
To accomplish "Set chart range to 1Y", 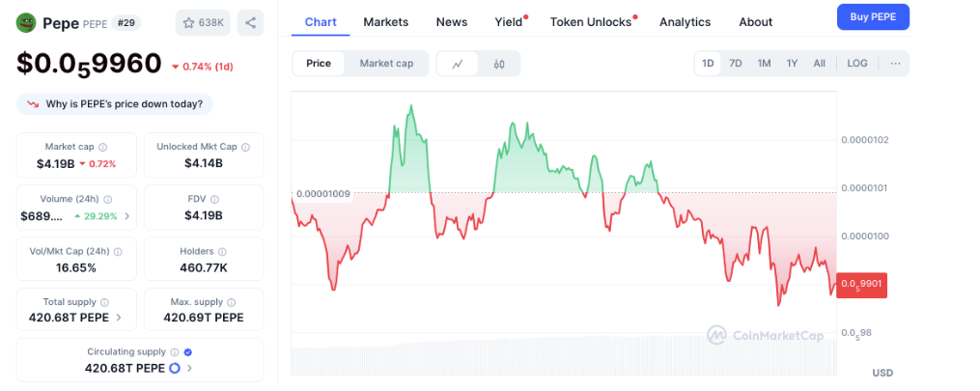I will (792, 63).
